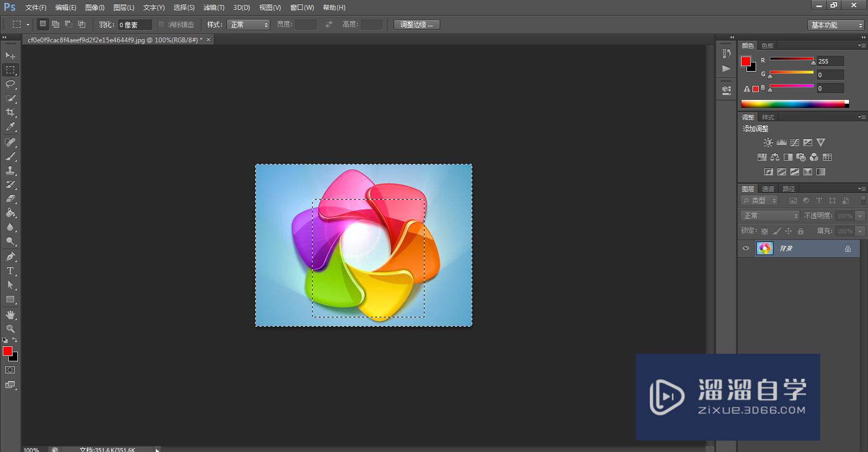Select the Quick Selection tool
The image size is (868, 452).
[10, 98]
